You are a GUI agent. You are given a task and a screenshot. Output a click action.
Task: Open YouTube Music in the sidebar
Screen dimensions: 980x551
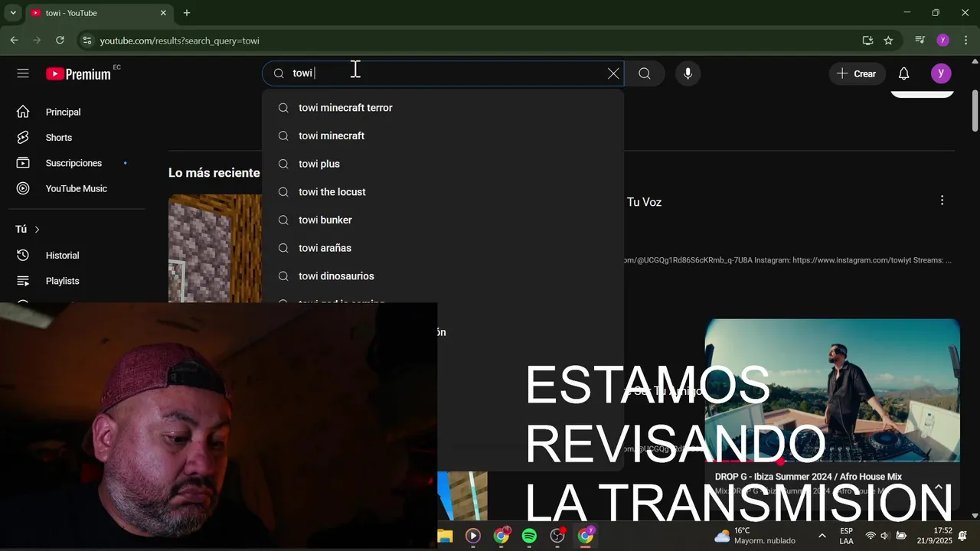77,188
